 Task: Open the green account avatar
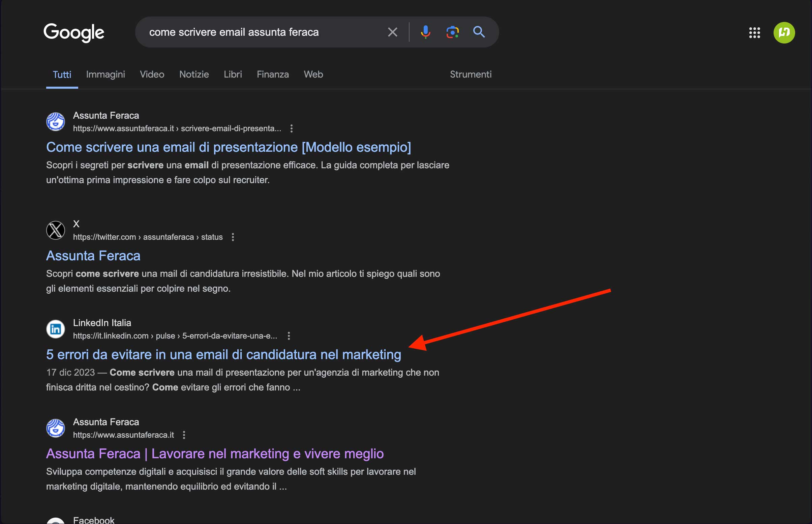784,33
